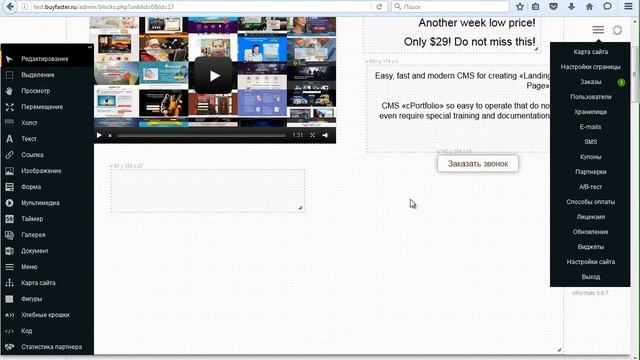Open Купоны in the right menu
This screenshot has width=640, height=360.
590,157
